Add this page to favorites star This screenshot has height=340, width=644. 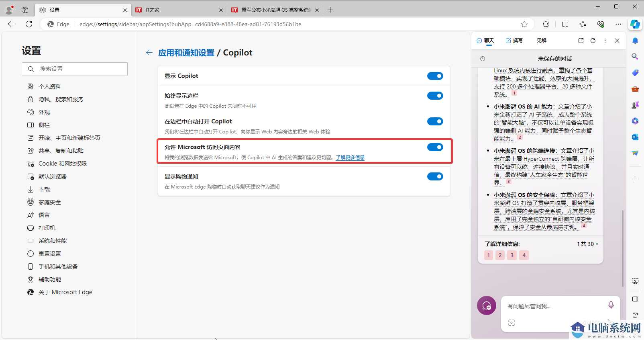click(x=524, y=24)
